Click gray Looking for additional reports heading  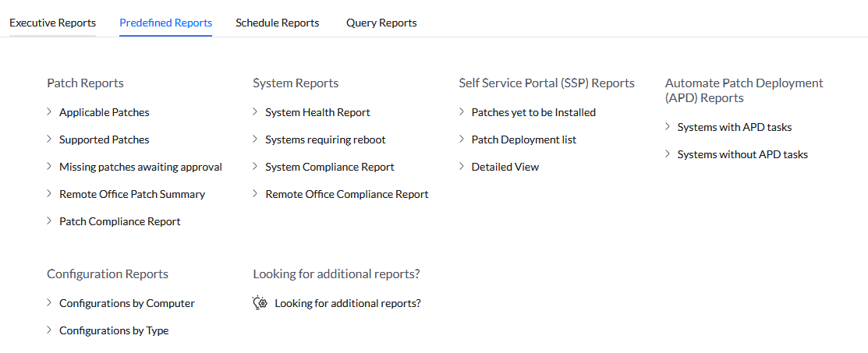(x=337, y=274)
